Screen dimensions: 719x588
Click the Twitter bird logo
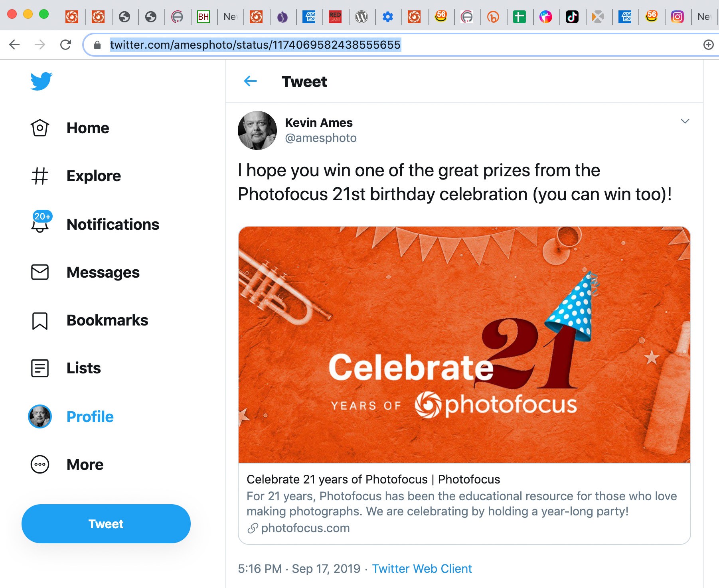tap(41, 81)
